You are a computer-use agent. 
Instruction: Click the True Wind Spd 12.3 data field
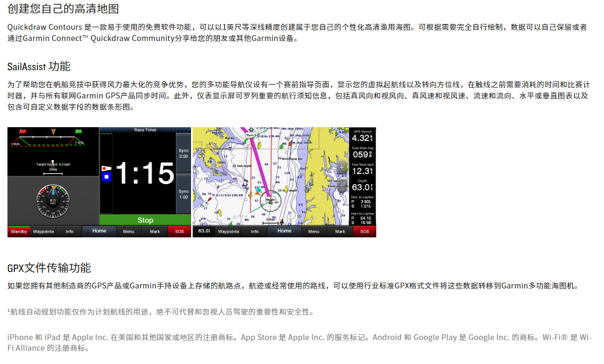click(x=362, y=169)
